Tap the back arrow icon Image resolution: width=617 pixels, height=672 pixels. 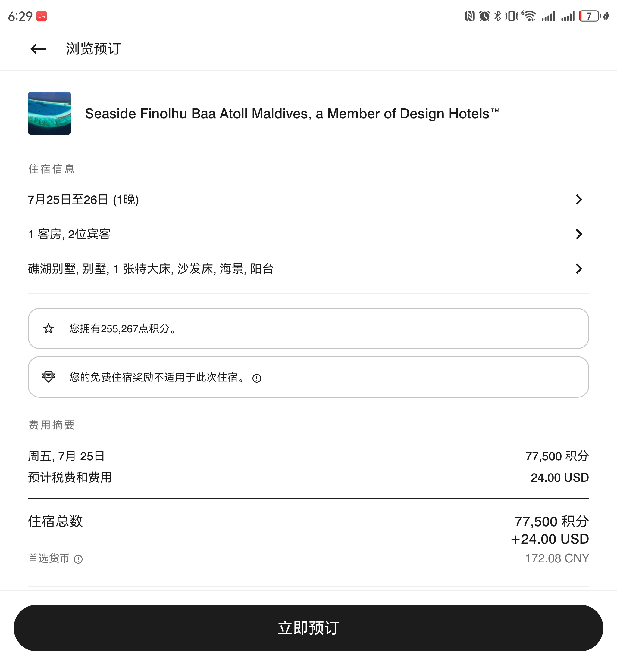[x=38, y=49]
